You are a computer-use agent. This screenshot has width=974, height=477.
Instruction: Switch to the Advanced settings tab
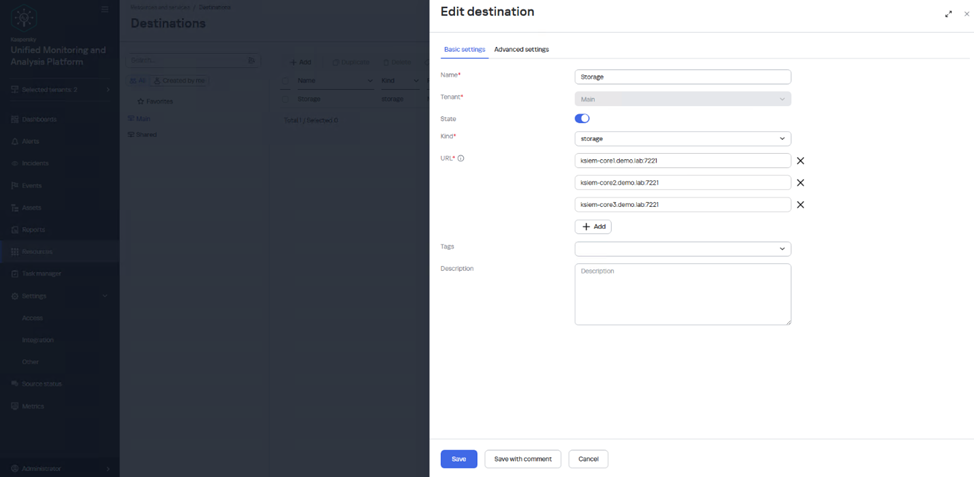point(521,49)
